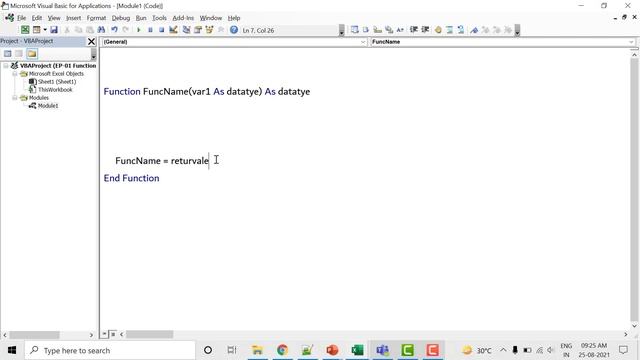Click the Windows Start button
Viewport: 640px width, 360px height.
[x=12, y=350]
